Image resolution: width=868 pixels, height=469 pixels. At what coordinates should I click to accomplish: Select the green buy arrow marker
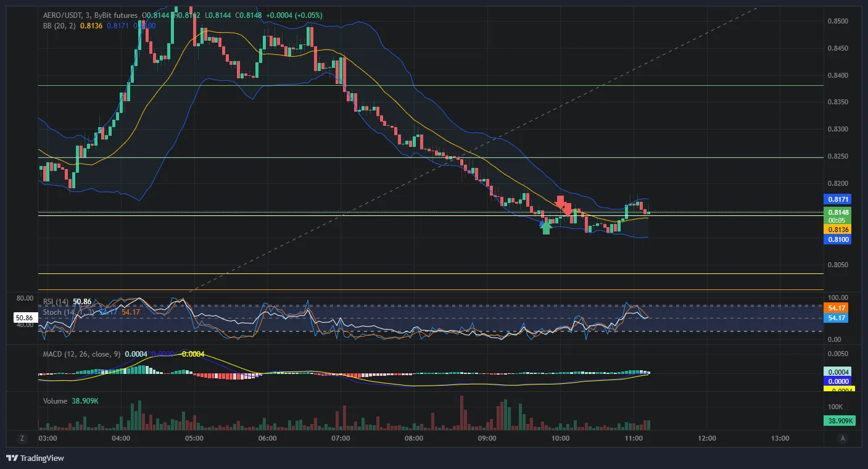545,228
